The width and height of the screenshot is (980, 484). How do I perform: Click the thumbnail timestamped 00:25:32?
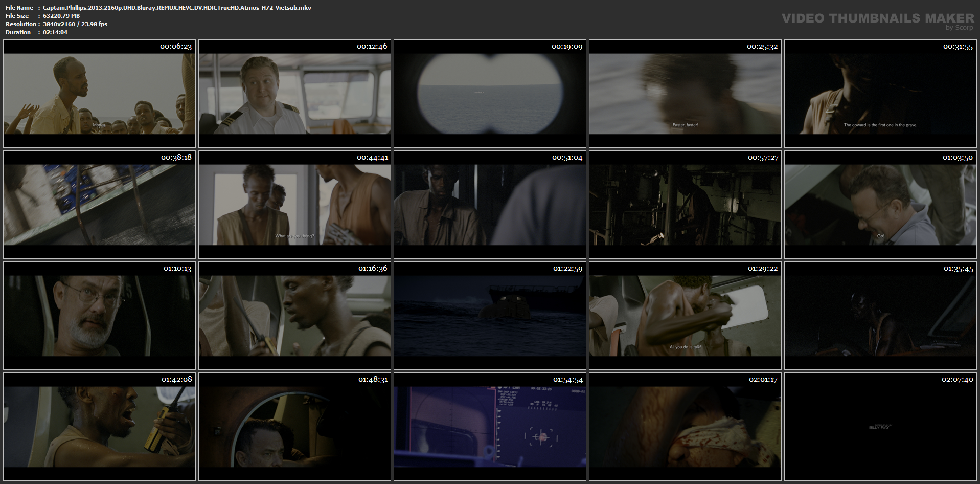coord(685,94)
